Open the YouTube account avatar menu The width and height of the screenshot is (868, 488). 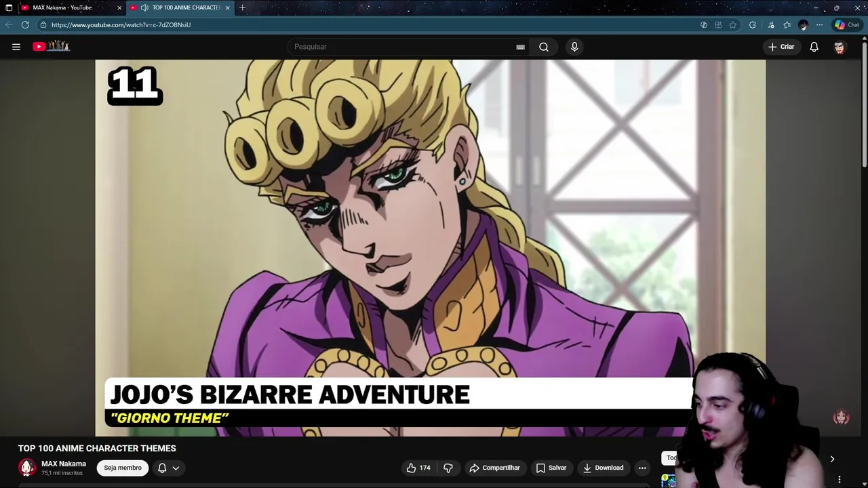(840, 47)
